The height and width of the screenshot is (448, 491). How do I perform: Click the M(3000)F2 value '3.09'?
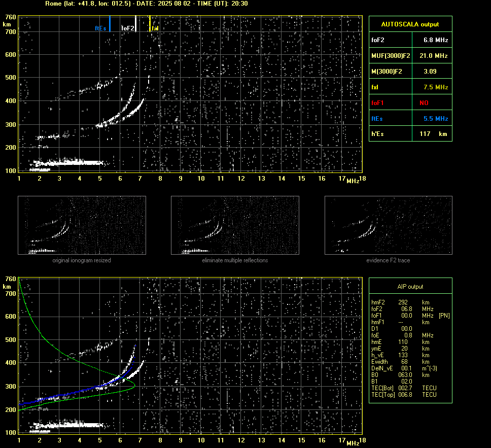tap(430, 72)
